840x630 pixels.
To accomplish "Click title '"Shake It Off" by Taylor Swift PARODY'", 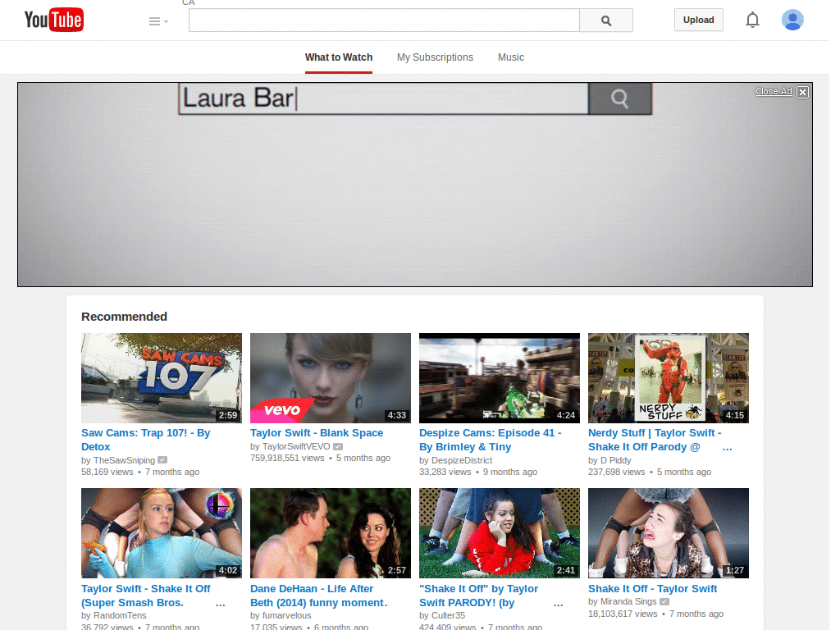I will click(x=478, y=596).
